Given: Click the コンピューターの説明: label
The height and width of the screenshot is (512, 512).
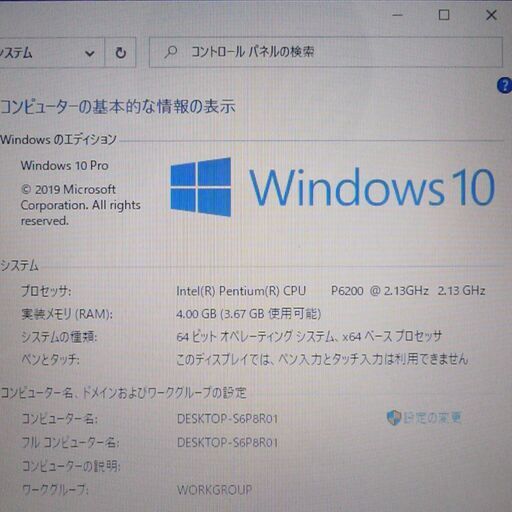Looking at the screenshot, I should [71, 466].
